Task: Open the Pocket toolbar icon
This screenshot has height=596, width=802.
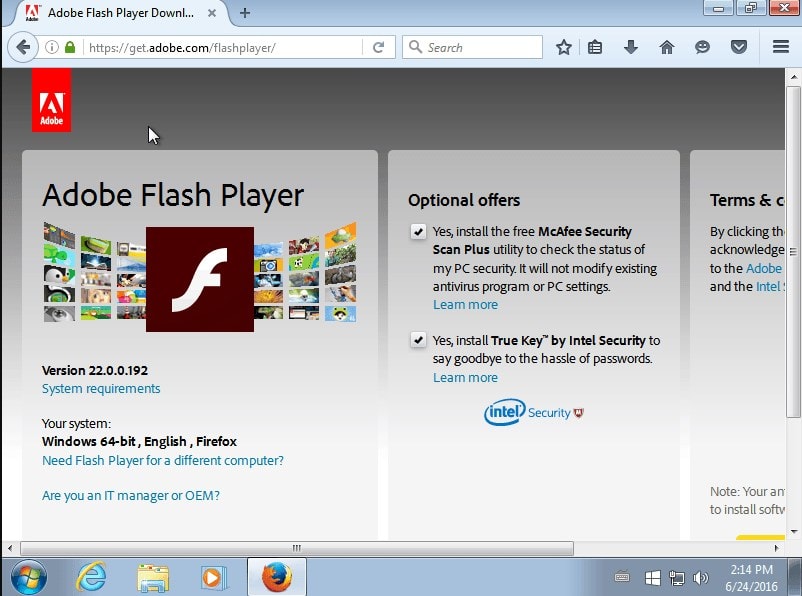Action: point(739,48)
